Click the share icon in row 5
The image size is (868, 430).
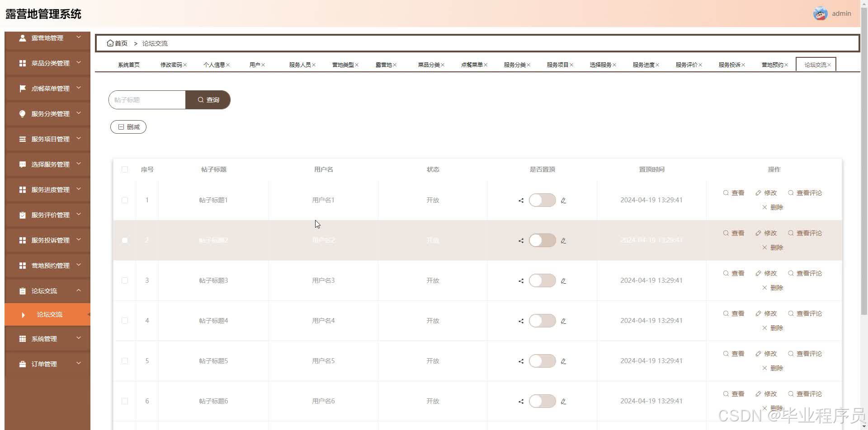pos(521,361)
